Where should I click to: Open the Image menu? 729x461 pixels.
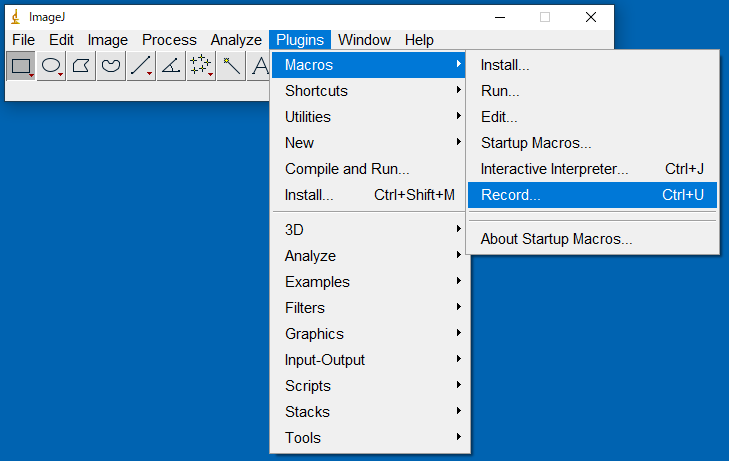(107, 40)
